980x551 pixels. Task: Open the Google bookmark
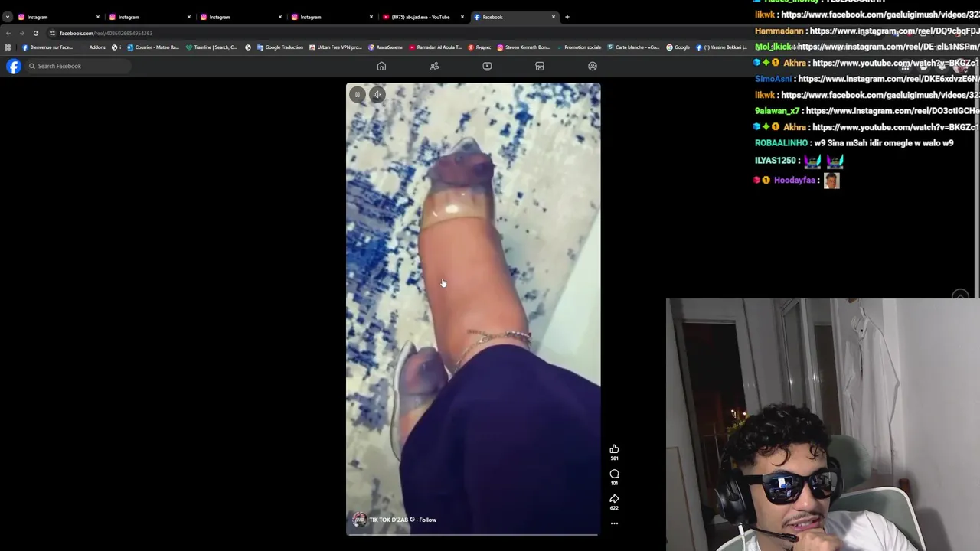(x=678, y=47)
